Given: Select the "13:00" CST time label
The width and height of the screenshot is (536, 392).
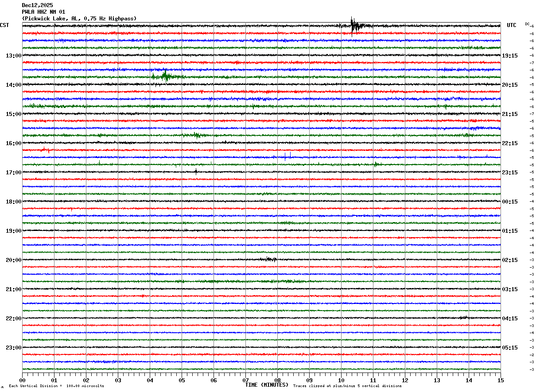Looking at the screenshot, I should (14, 56).
